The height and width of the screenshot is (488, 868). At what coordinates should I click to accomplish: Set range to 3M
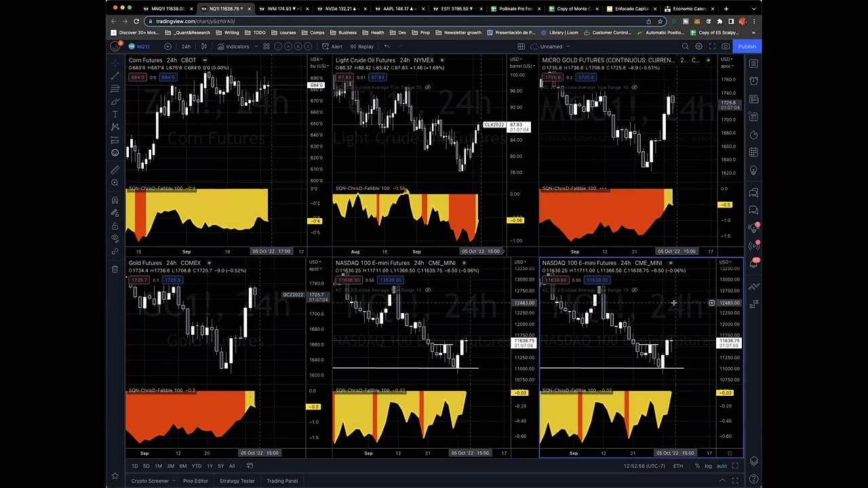tap(170, 466)
